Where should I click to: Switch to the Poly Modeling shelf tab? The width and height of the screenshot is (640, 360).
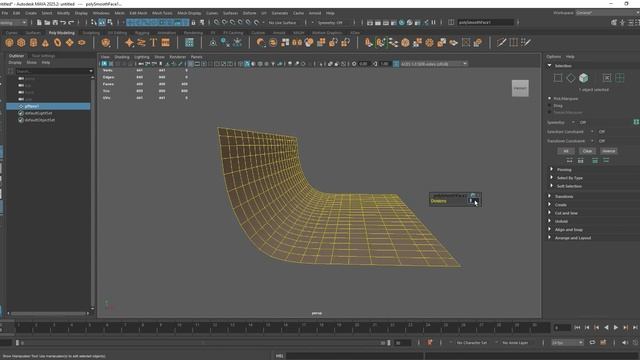pos(62,33)
